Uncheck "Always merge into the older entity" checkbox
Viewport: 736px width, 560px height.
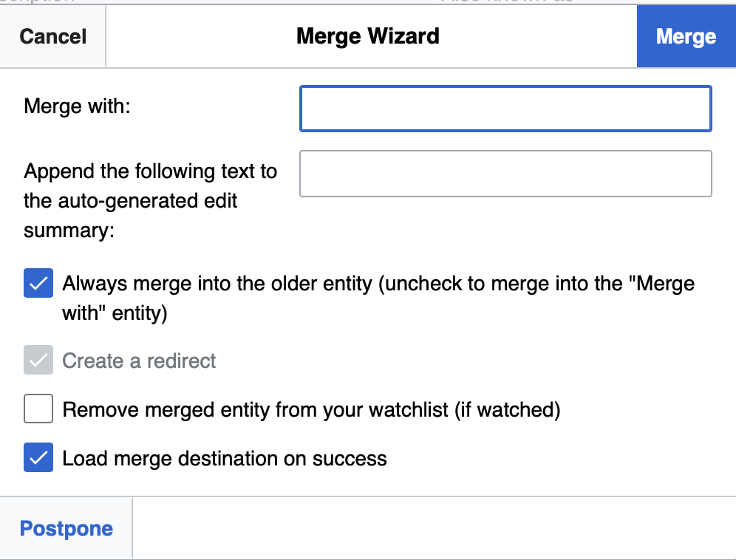[x=38, y=284]
